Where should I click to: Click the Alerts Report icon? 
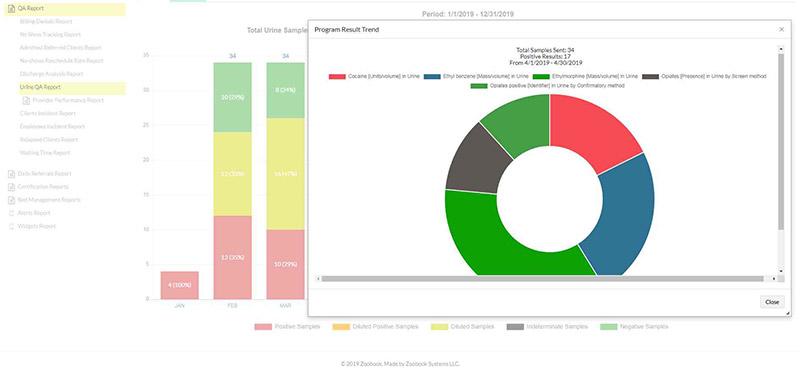tap(11, 213)
